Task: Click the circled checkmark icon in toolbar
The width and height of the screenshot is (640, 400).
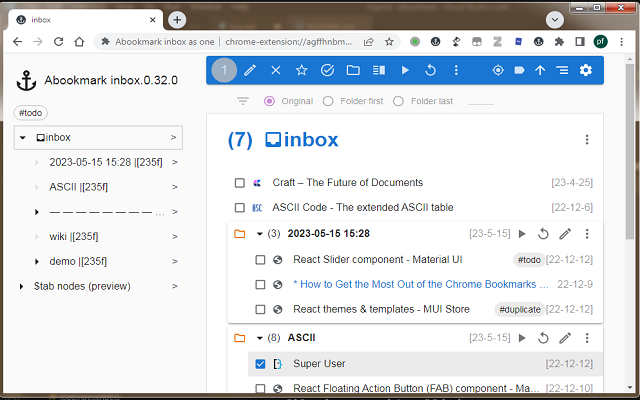Action: point(327,70)
